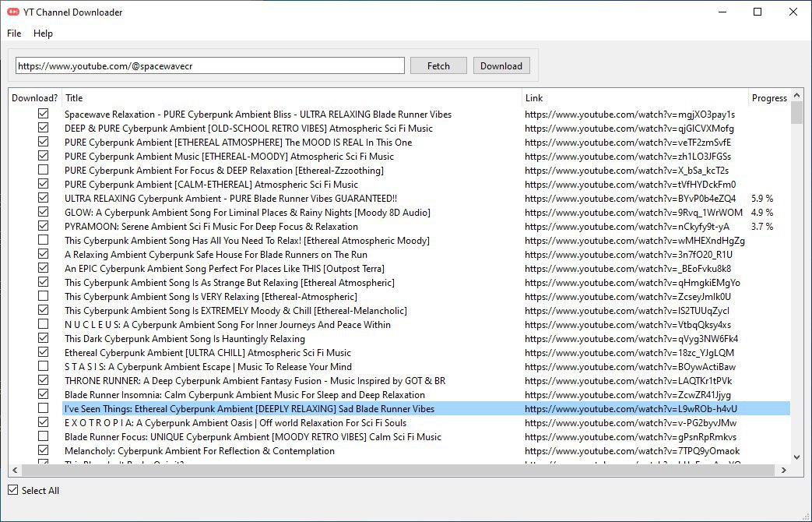Click link ending in L9wROb-h4vU

631,409
